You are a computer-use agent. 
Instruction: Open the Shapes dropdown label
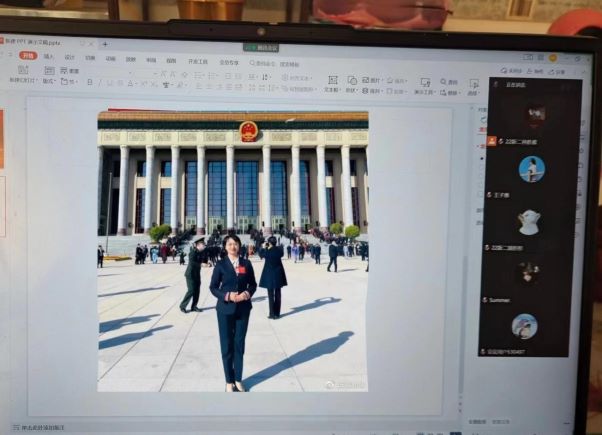351,90
